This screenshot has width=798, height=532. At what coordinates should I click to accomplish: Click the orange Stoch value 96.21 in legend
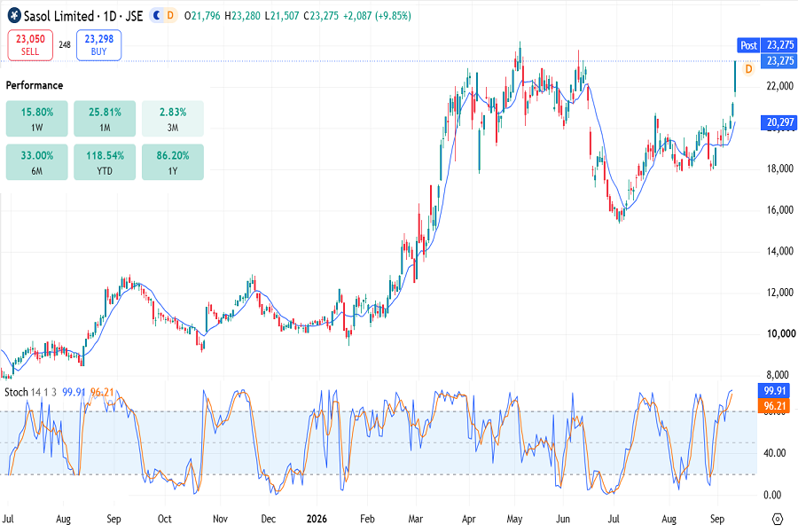coord(102,392)
